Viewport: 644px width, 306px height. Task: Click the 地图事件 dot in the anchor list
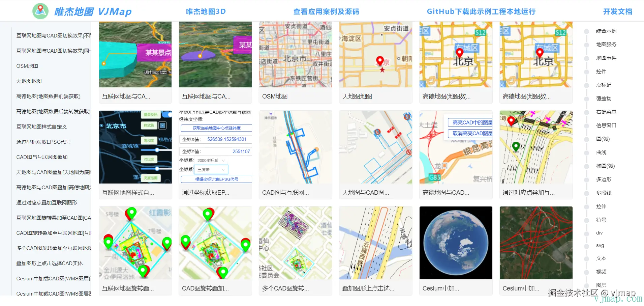[586, 58]
